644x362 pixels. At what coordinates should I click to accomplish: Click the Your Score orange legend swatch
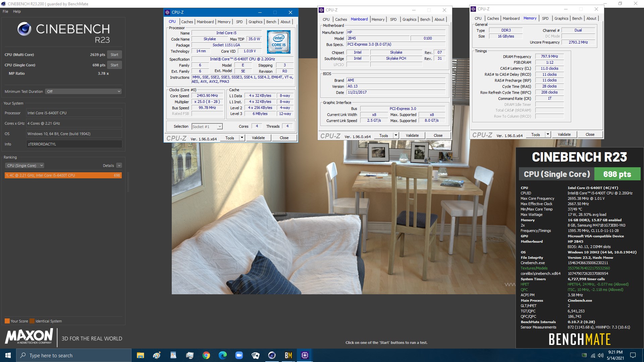click(7, 321)
